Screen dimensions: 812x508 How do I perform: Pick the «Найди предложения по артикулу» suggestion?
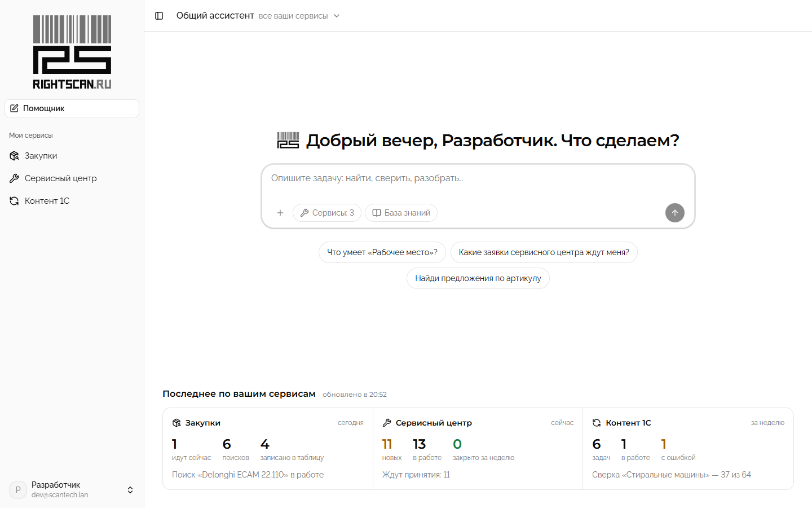point(478,278)
